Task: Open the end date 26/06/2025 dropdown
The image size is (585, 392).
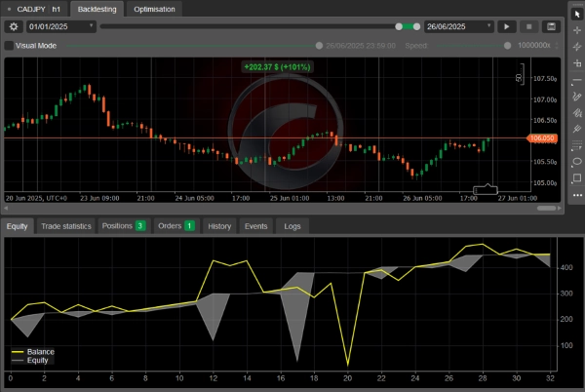Action: tap(459, 26)
